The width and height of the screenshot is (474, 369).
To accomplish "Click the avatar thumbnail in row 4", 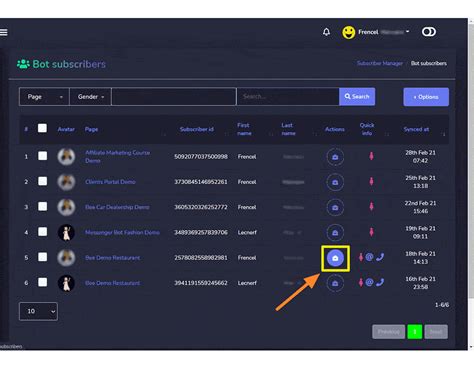I will [x=66, y=232].
